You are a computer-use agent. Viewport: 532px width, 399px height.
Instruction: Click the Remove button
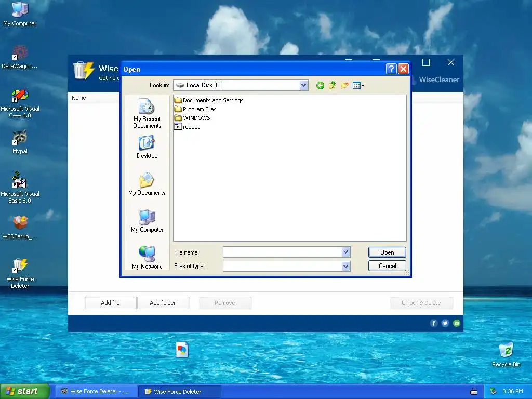pos(225,303)
